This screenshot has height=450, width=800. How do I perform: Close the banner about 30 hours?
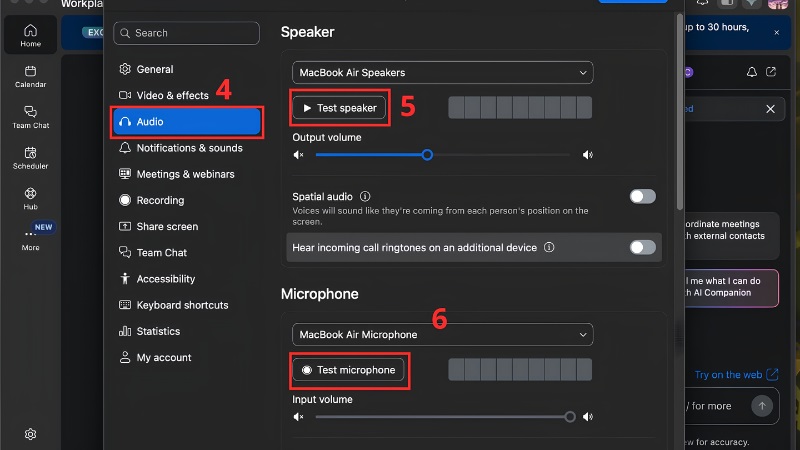[x=777, y=33]
